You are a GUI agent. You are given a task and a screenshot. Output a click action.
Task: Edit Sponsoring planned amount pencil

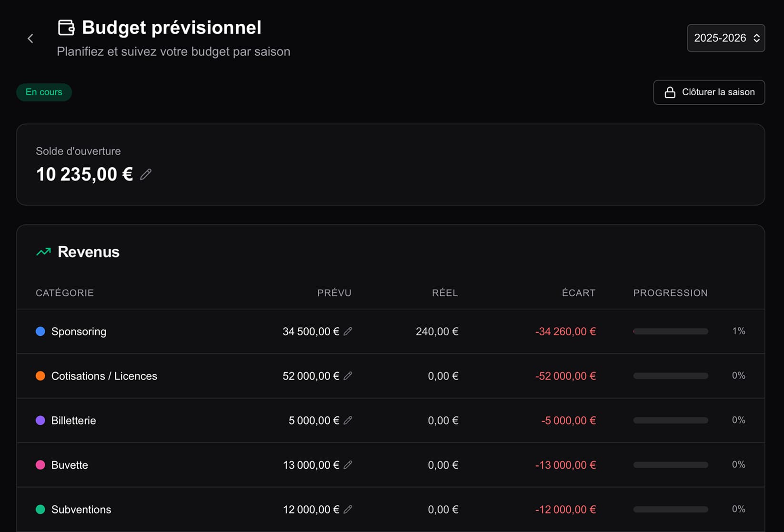point(348,331)
